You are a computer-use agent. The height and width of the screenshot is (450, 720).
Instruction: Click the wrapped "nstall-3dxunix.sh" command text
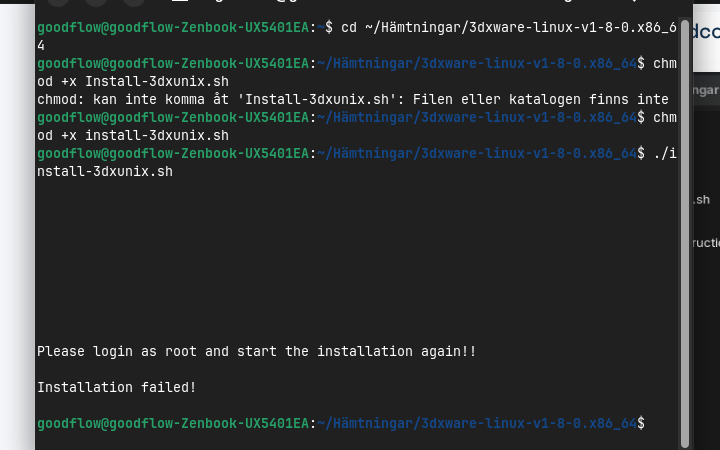[x=105, y=171]
